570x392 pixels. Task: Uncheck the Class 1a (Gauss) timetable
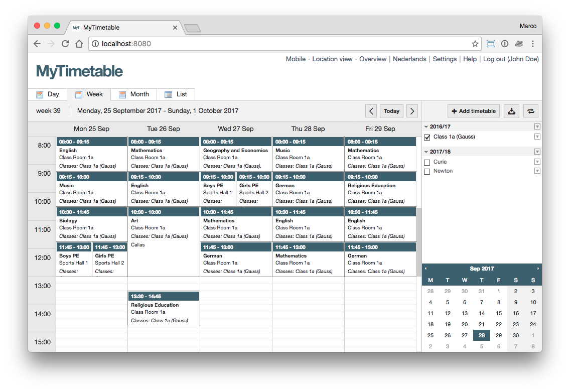click(x=427, y=137)
